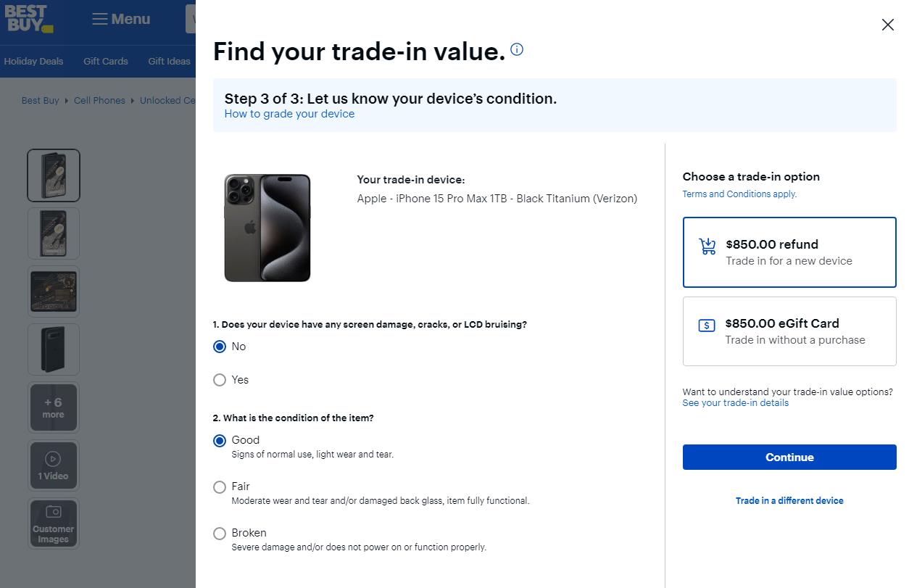Open See your trade-in details link
Viewport: 909px width, 588px height.
click(735, 402)
